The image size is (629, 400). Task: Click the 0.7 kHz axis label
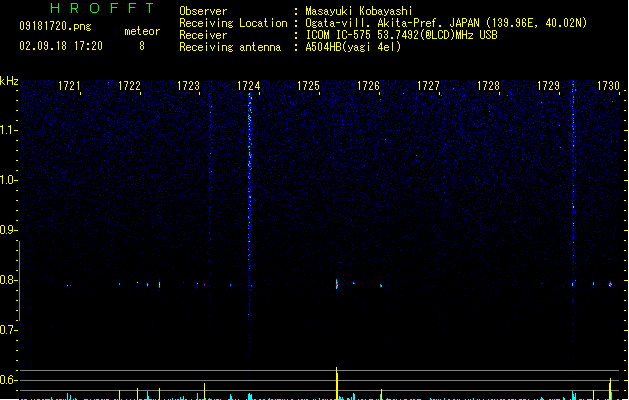tap(8, 330)
